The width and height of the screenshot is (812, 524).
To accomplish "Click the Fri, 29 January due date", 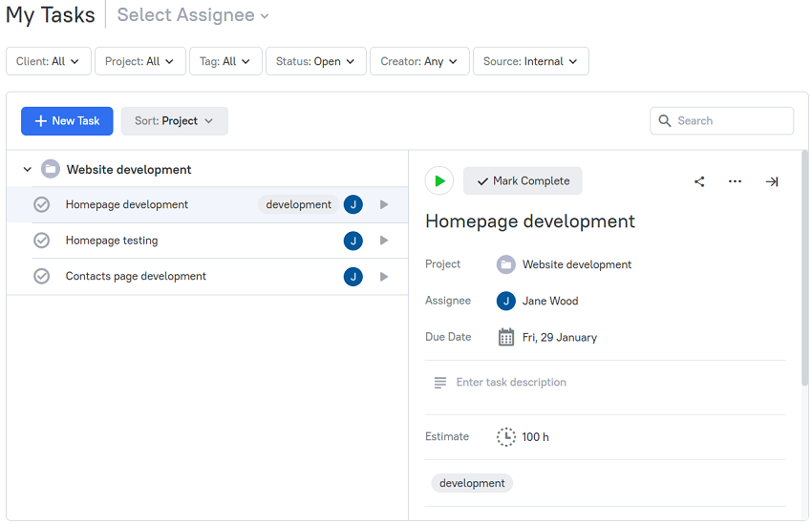I will pyautogui.click(x=559, y=337).
